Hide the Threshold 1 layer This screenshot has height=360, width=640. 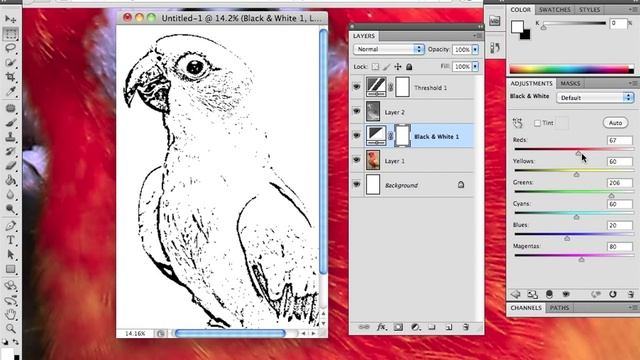(x=357, y=87)
